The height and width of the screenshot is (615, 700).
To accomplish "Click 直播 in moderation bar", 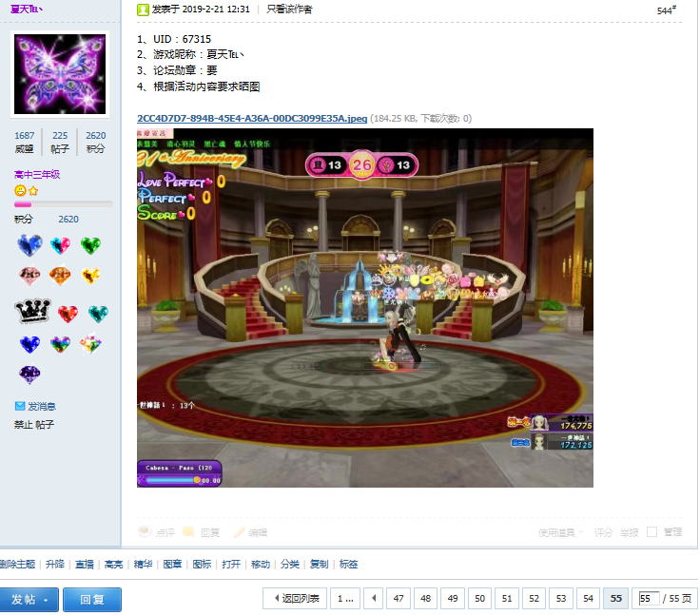I will tap(85, 564).
